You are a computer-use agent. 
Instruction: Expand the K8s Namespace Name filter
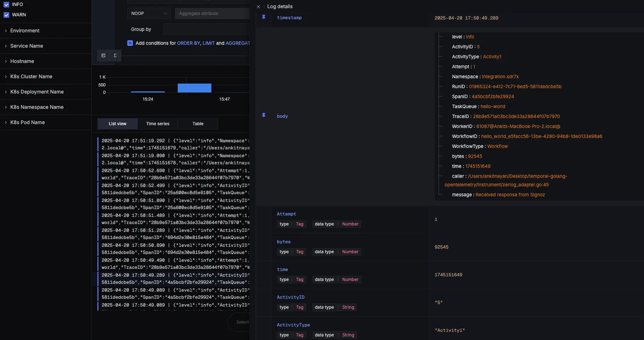click(x=45, y=107)
